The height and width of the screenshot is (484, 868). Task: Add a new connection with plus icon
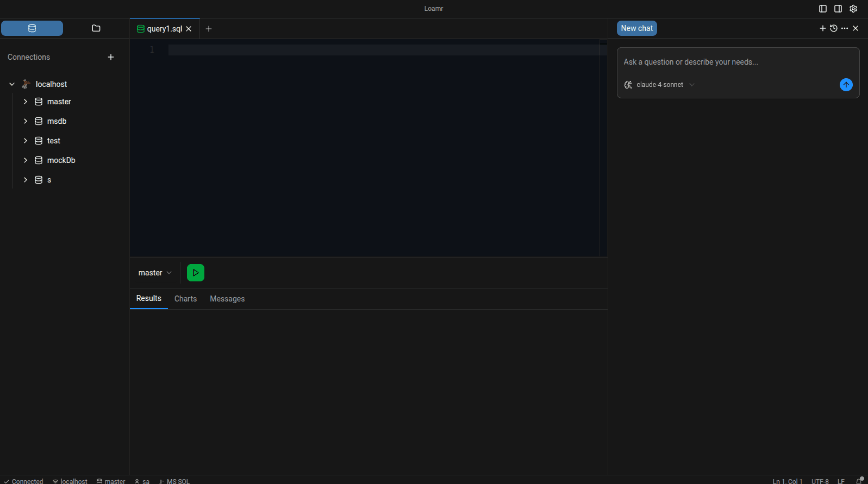pyautogui.click(x=111, y=57)
